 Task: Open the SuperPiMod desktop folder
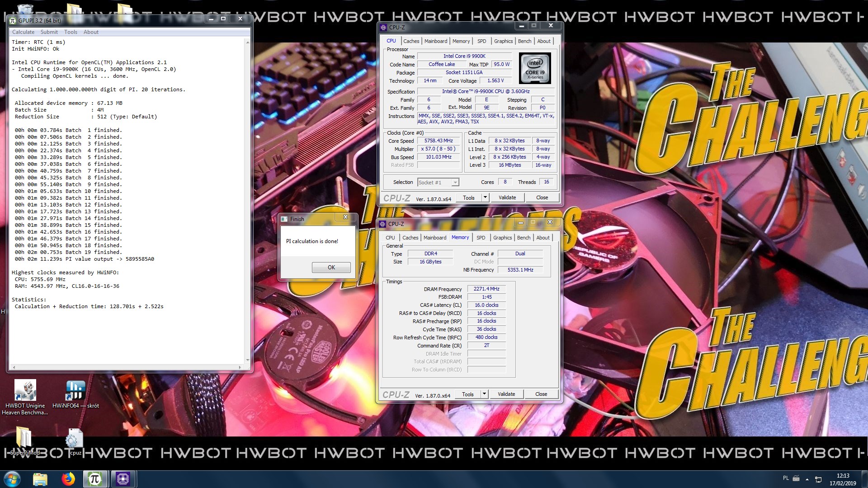coord(24,441)
